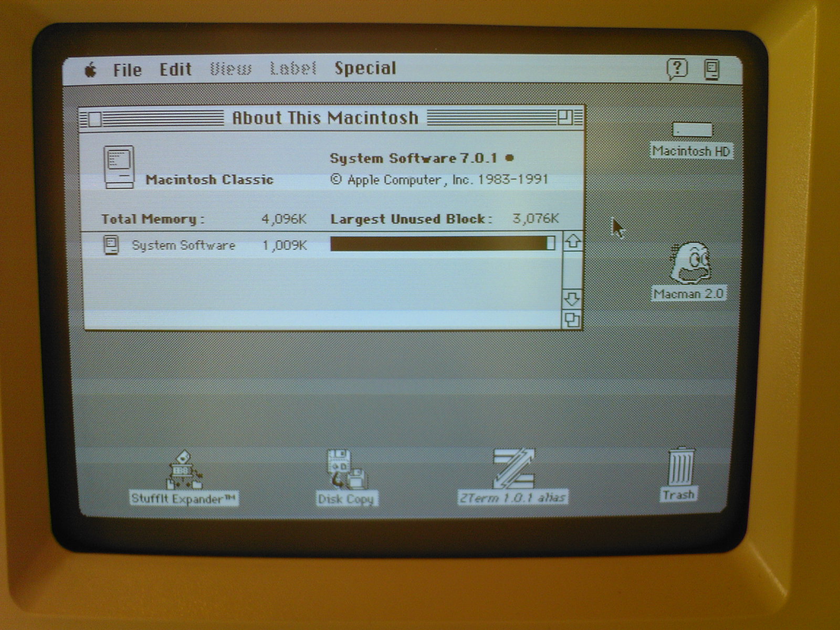Click the "System Software" row name

(183, 245)
